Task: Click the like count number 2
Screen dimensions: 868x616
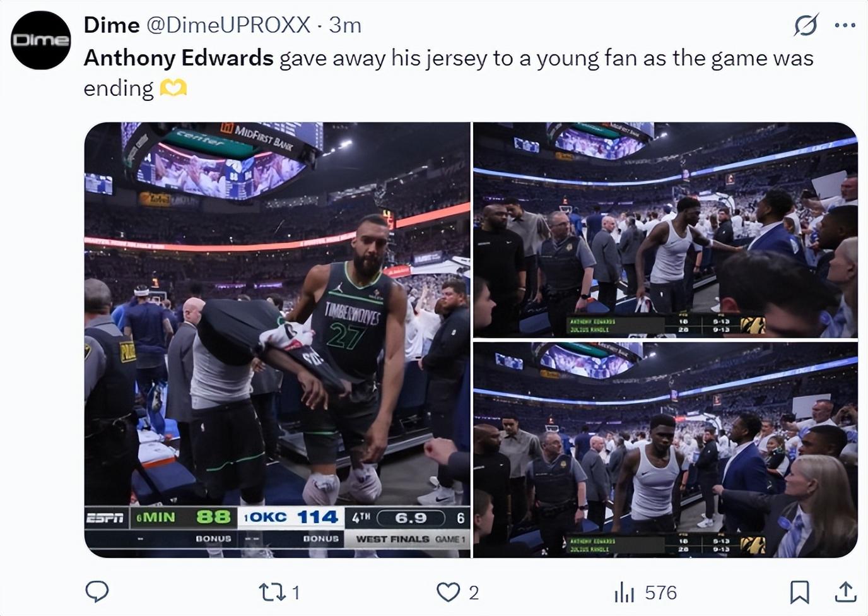Action: tap(474, 593)
